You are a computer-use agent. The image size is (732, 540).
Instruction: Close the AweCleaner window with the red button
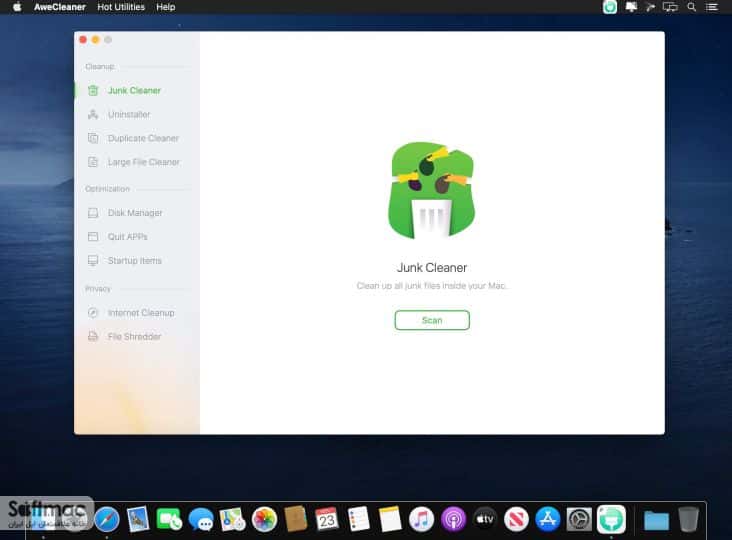coord(83,40)
